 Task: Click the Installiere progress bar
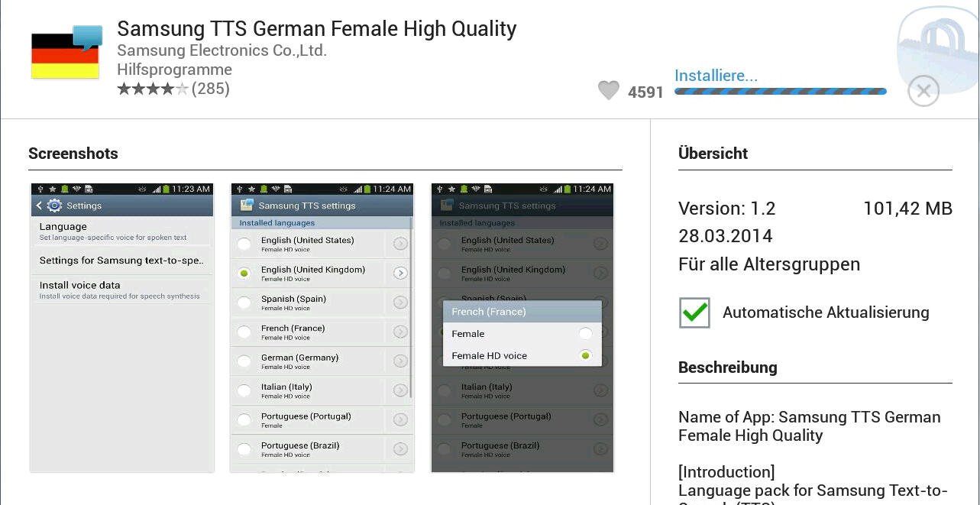click(780, 92)
